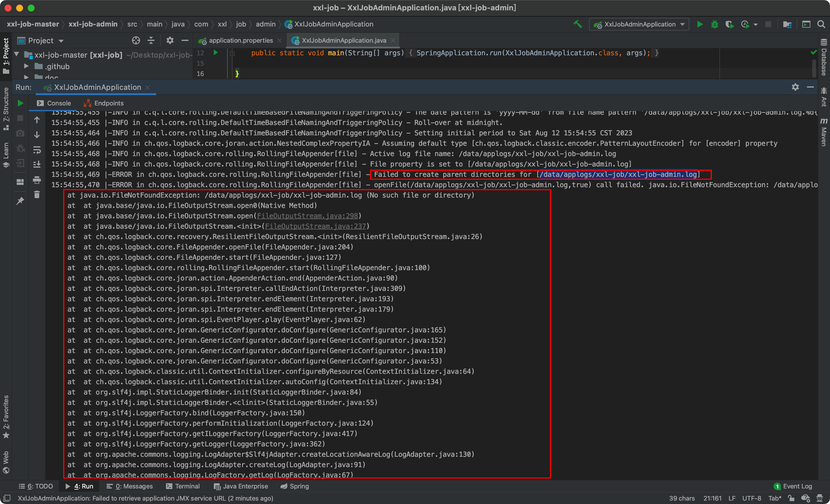Viewport: 830px width, 504px height.
Task: Expand the doc folder
Action: click(x=26, y=77)
